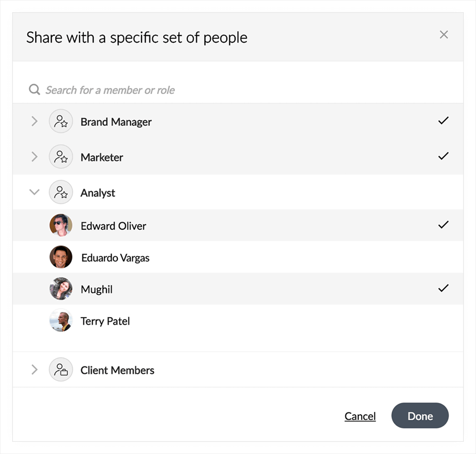Click the Cancel link
The image size is (476, 454).
pos(360,416)
